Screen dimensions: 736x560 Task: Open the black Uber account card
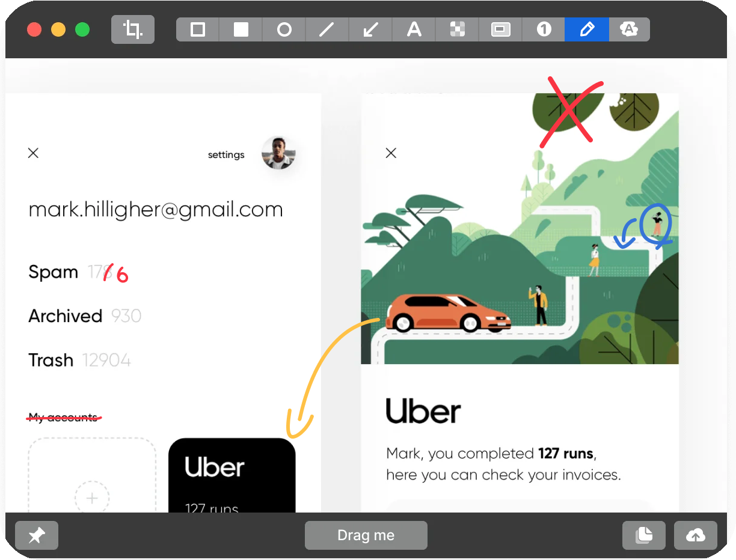pyautogui.click(x=232, y=475)
